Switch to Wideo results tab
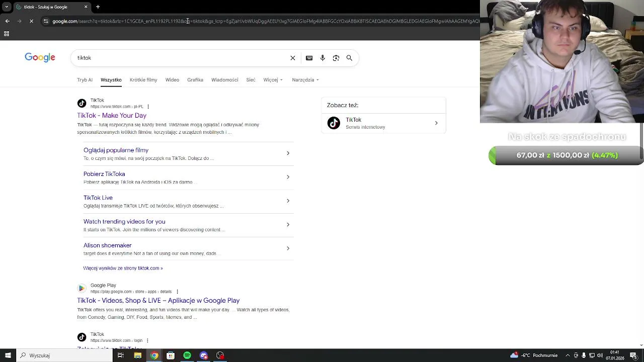Image resolution: width=644 pixels, height=362 pixels. (x=172, y=80)
